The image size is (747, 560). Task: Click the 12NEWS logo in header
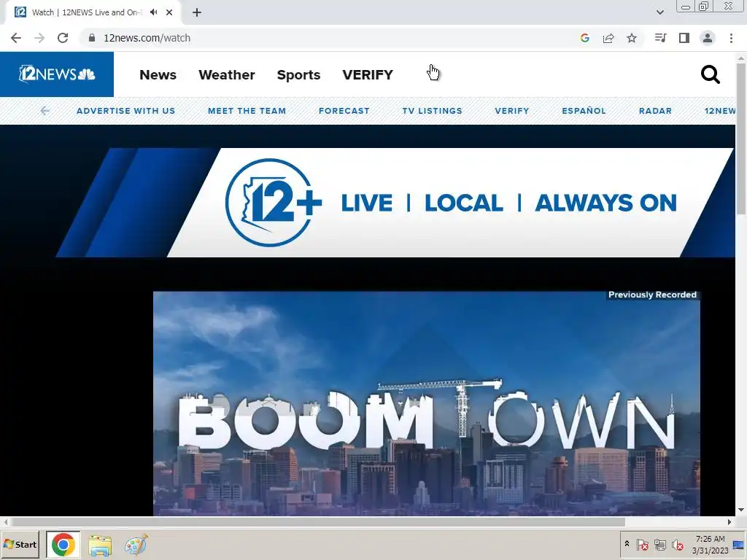point(57,74)
